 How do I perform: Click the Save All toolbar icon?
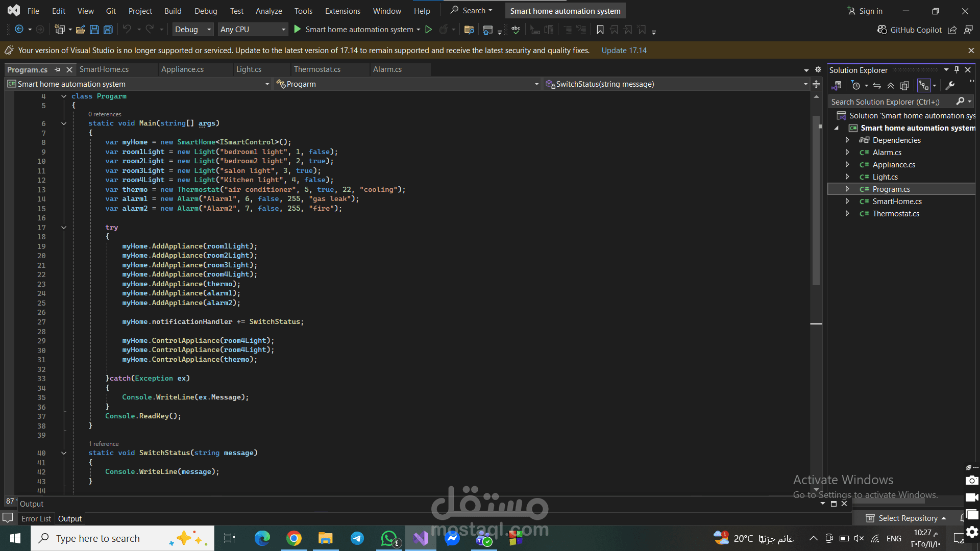point(108,30)
